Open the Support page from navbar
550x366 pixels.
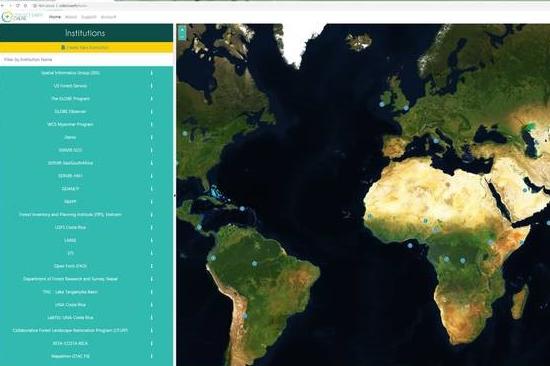pos(89,17)
